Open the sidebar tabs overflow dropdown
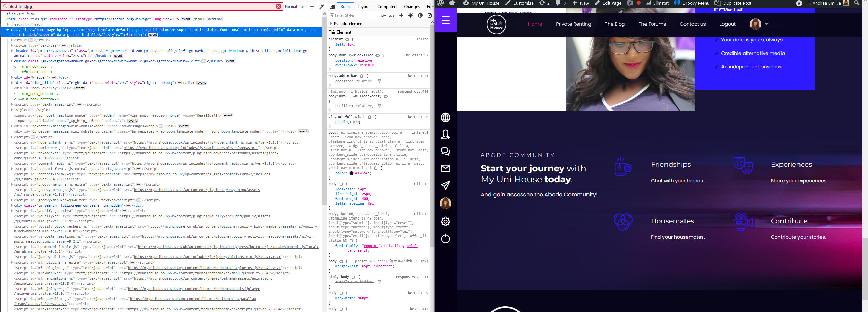This screenshot has height=312, width=868. [x=432, y=6]
